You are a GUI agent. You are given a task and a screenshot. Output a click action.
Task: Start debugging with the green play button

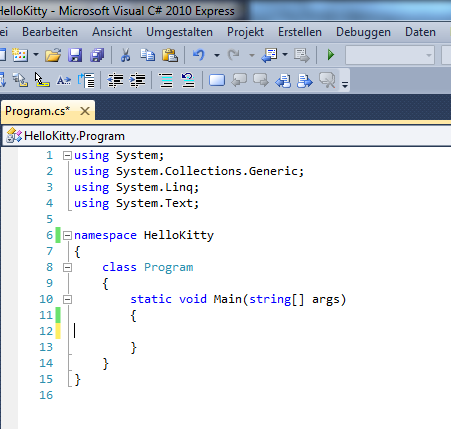point(331,55)
